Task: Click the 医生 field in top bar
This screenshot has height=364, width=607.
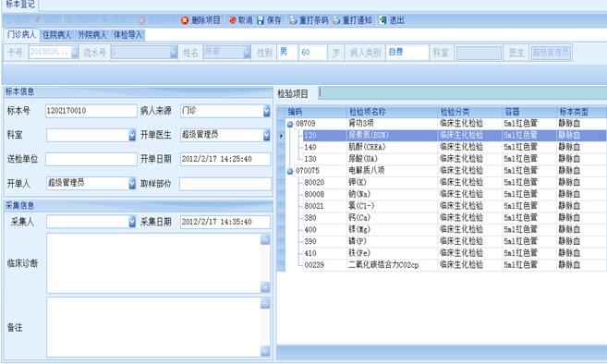Action: coord(551,53)
